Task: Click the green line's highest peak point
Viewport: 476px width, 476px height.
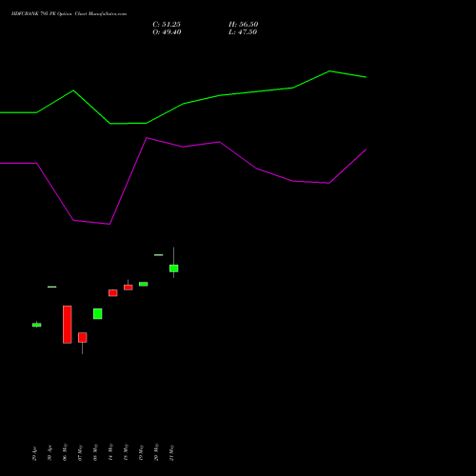Action: pos(329,71)
